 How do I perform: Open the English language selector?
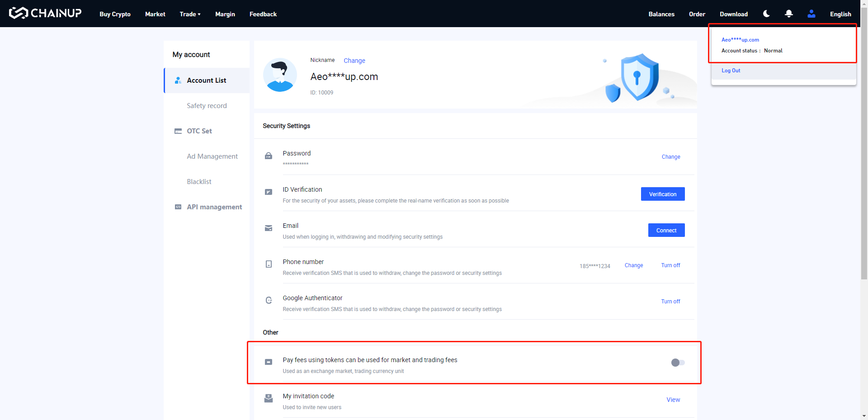(840, 14)
